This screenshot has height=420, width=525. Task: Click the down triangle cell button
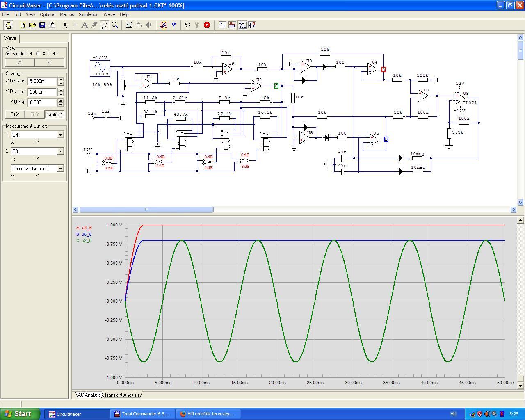coord(49,63)
